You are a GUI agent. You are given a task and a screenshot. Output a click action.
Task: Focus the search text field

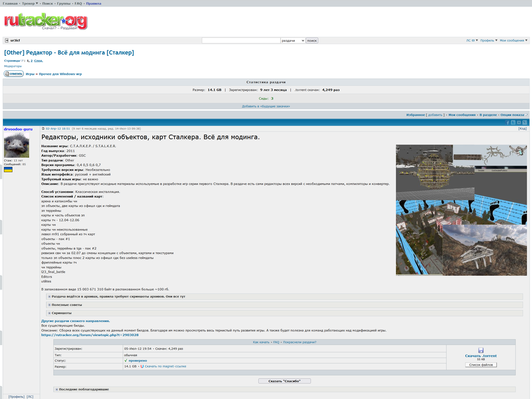pyautogui.click(x=241, y=40)
